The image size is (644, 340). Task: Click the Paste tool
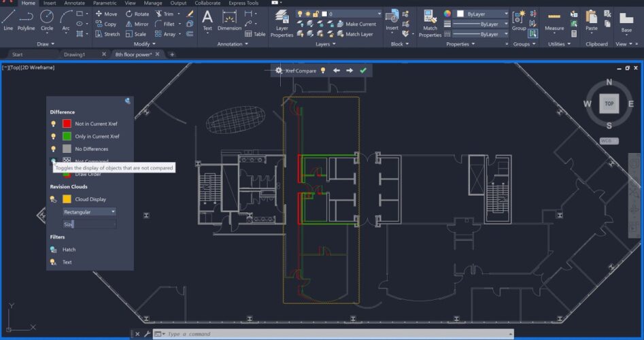[x=592, y=20]
